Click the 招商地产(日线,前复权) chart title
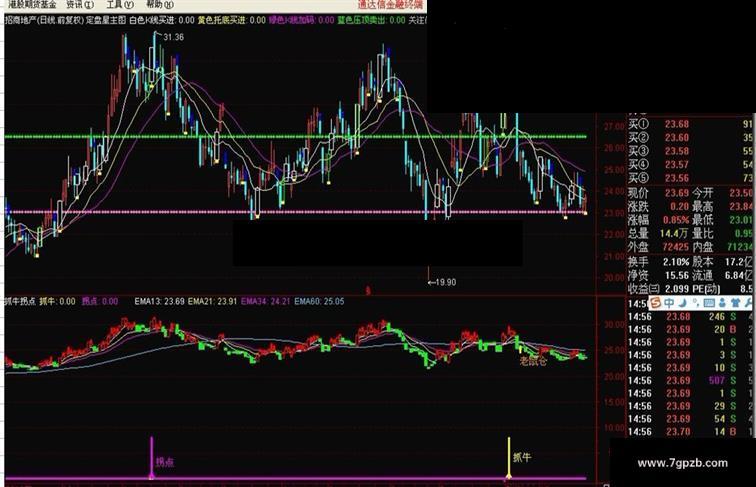This screenshot has width=756, height=487. (44, 20)
